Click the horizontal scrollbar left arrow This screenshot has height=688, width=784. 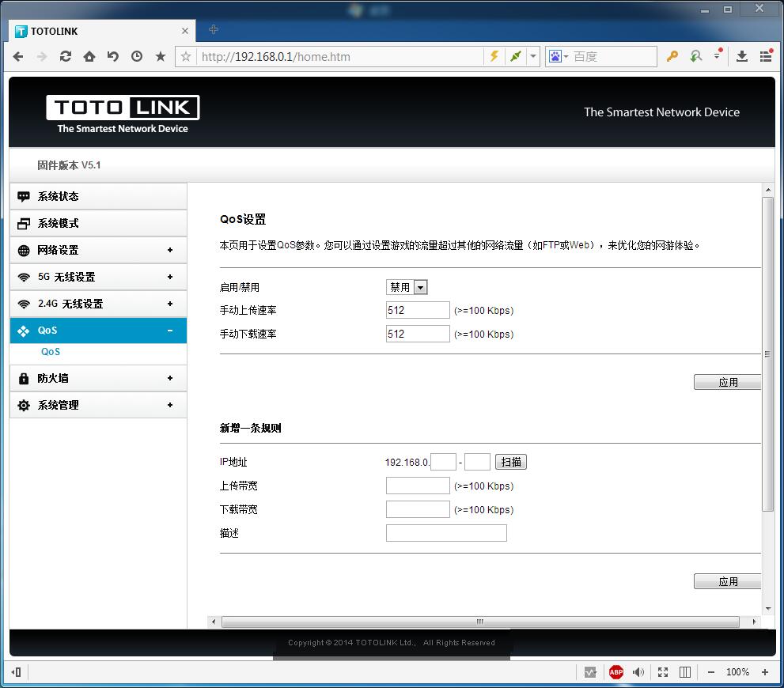(x=214, y=622)
